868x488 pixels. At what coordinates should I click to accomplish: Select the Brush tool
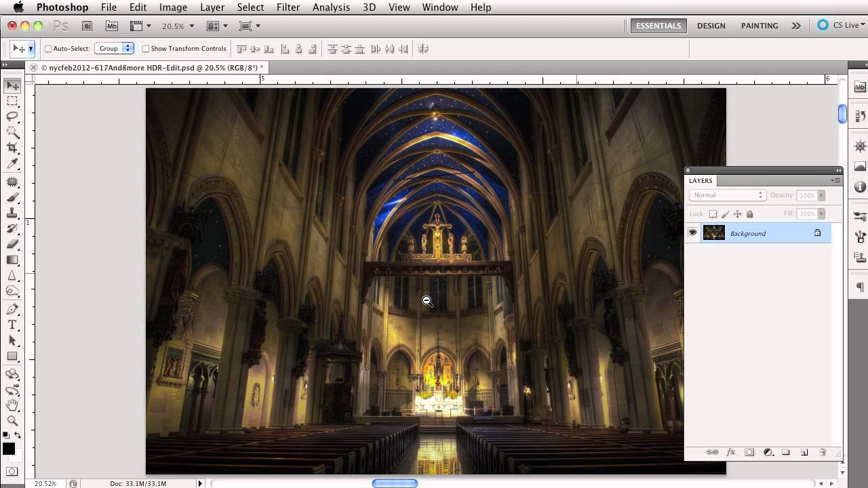pos(12,197)
